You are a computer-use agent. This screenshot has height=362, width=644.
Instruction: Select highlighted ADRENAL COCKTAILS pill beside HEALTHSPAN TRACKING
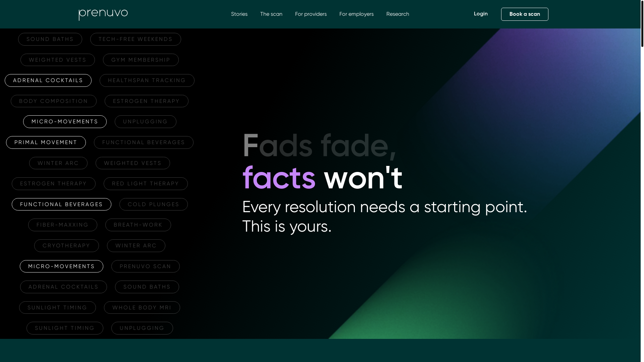click(x=48, y=80)
